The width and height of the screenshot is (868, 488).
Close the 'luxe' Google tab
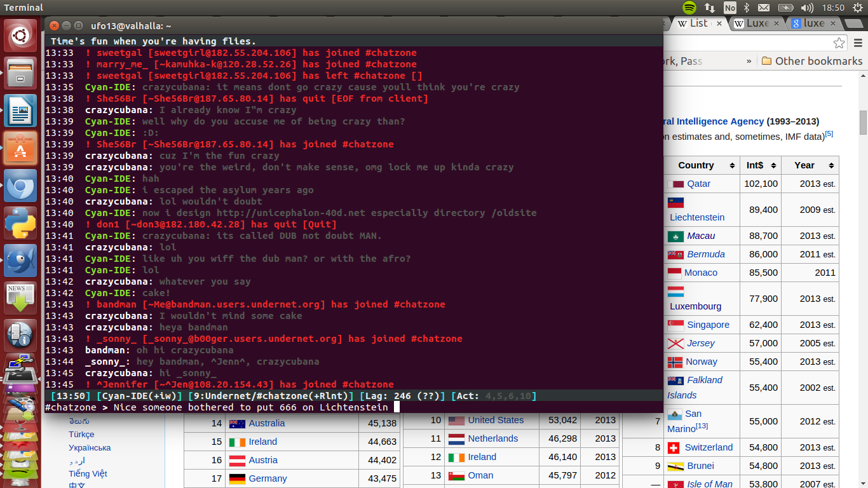pyautogui.click(x=834, y=24)
